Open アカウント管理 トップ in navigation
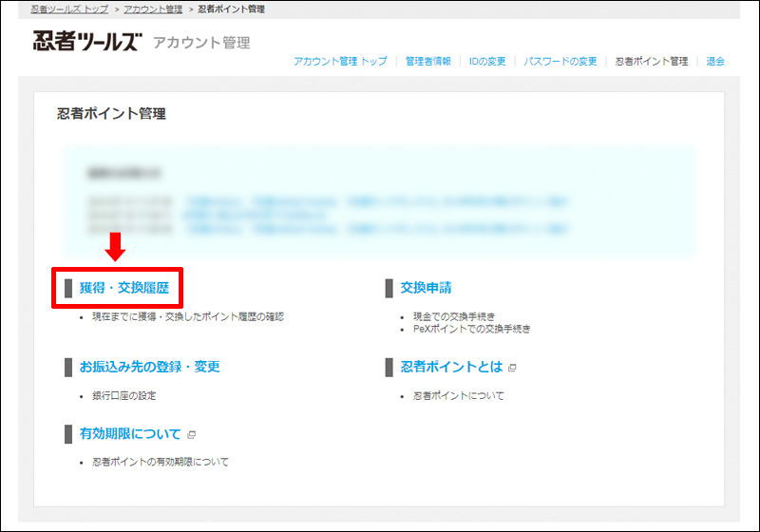The height and width of the screenshot is (532, 760). point(340,61)
